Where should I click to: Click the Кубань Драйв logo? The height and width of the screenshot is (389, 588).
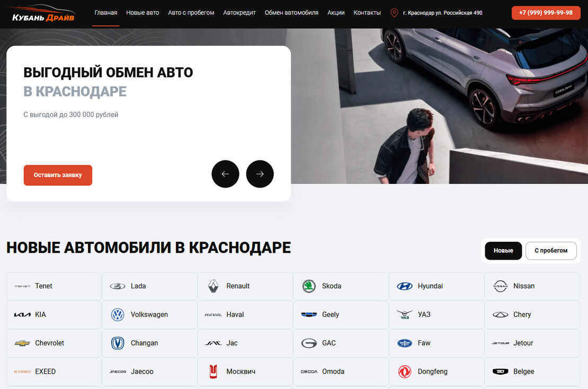coord(43,13)
